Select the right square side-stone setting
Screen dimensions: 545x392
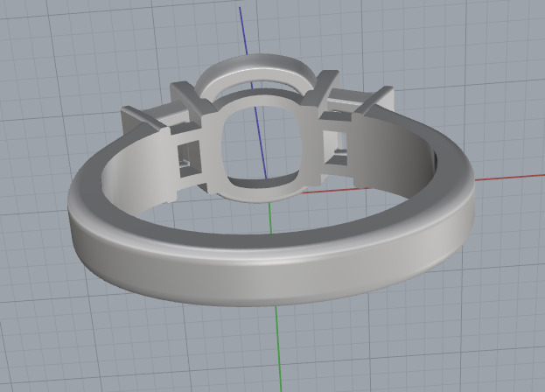335,147
